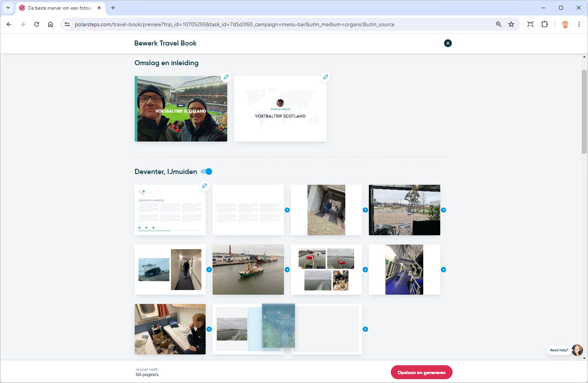The image size is (588, 383).
Task: Select the fishing boat harbor photo page
Action: 248,270
